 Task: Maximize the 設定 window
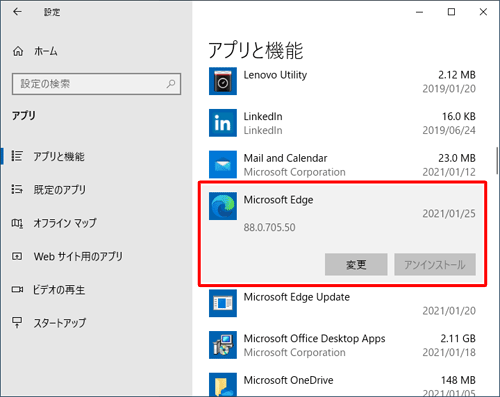coord(451,12)
